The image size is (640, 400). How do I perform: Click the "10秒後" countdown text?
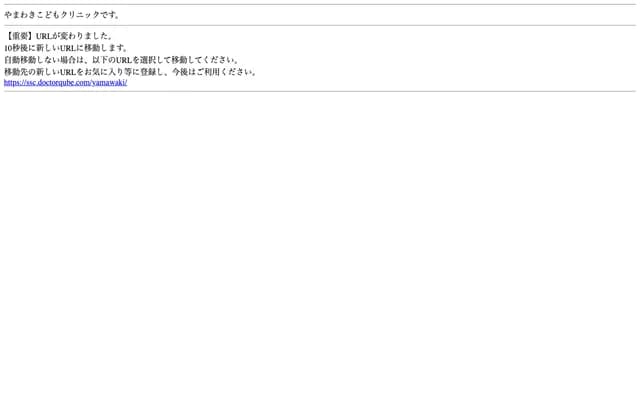tap(16, 48)
